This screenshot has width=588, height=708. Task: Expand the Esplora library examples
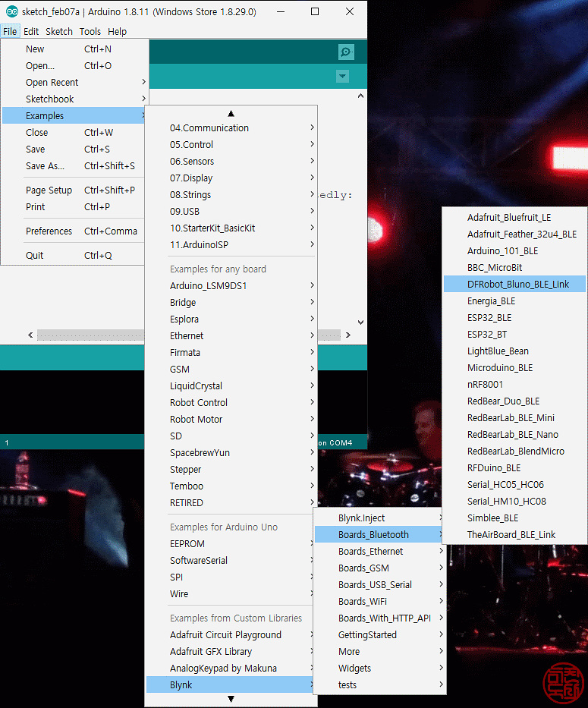pos(231,319)
